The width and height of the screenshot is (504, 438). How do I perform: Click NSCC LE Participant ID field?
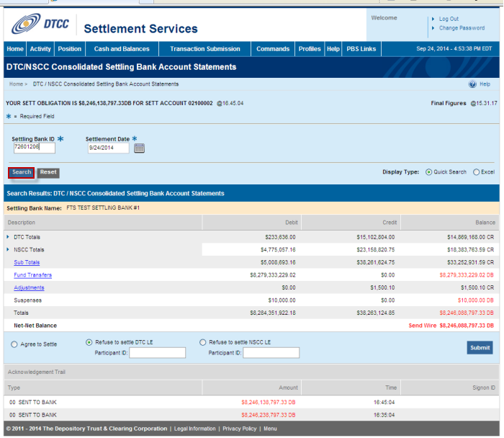pyautogui.click(x=271, y=353)
